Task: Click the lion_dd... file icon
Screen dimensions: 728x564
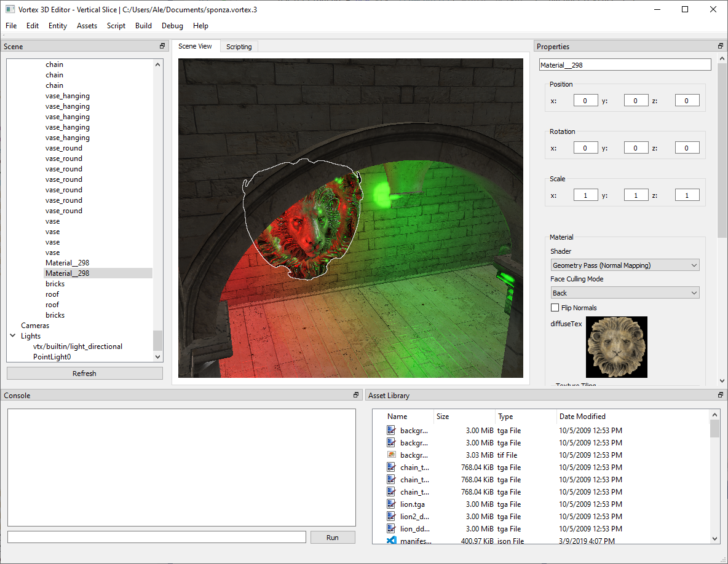Action: point(392,529)
